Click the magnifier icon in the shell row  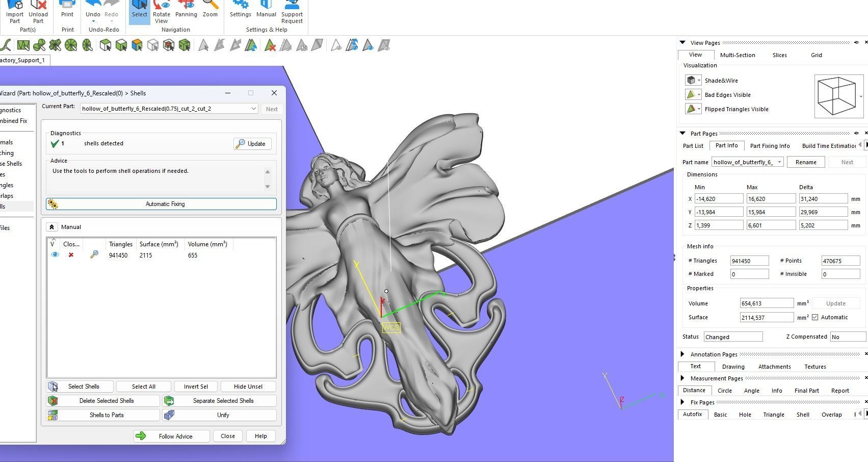pos(94,254)
